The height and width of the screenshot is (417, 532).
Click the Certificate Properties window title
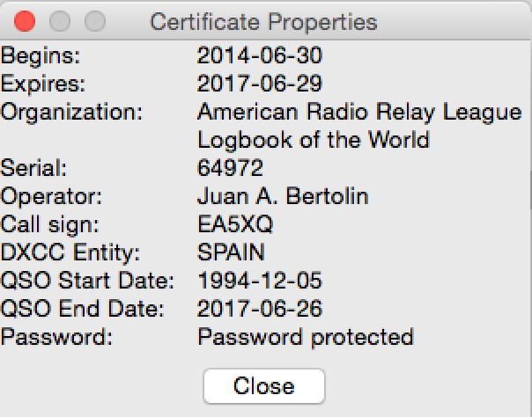tap(263, 22)
